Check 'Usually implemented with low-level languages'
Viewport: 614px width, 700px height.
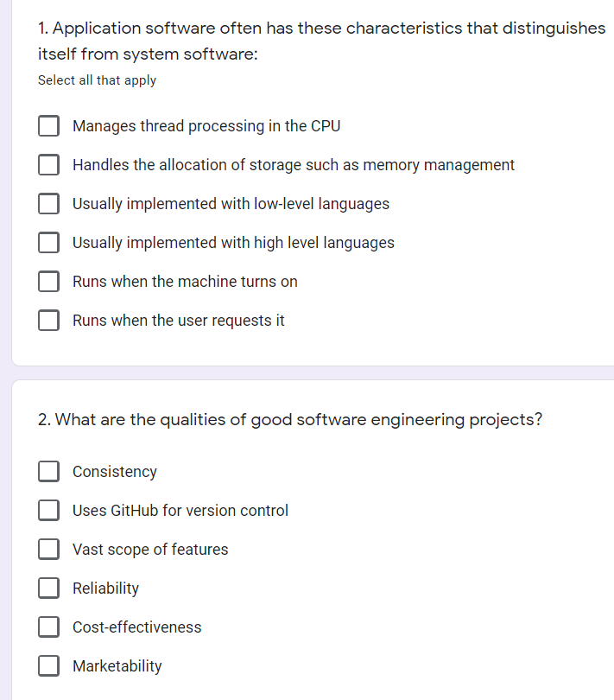[x=48, y=203]
